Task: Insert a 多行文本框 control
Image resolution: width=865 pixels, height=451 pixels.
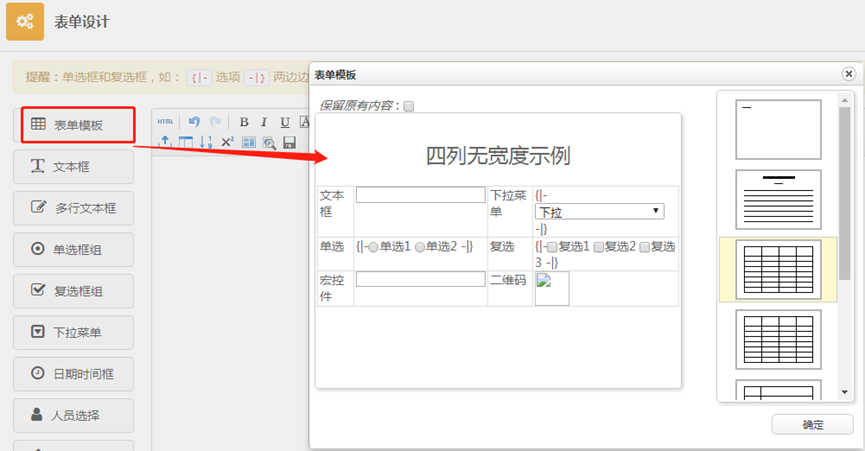Action: (73, 208)
